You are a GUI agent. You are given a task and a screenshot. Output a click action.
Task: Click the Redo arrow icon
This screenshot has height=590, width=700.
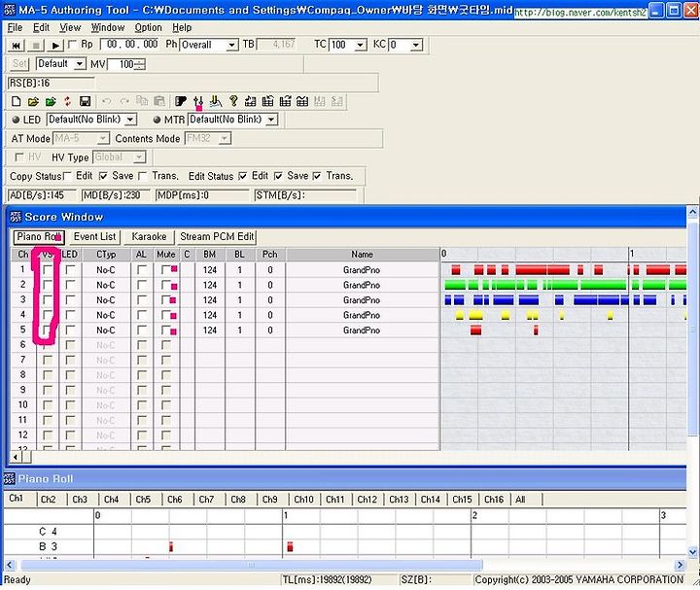click(124, 101)
